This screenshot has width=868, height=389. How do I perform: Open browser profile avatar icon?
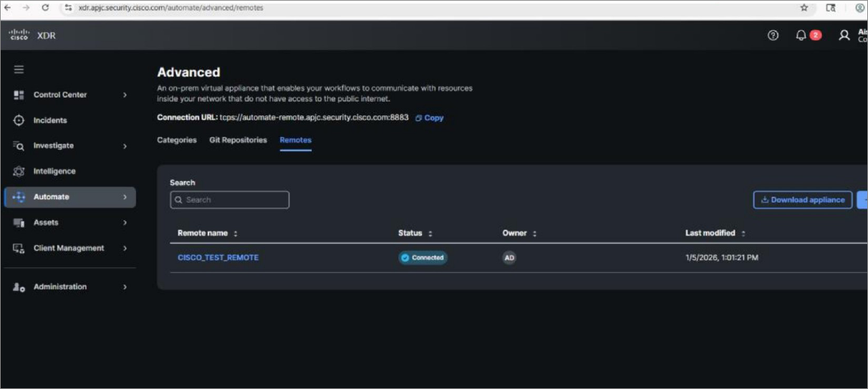[860, 8]
